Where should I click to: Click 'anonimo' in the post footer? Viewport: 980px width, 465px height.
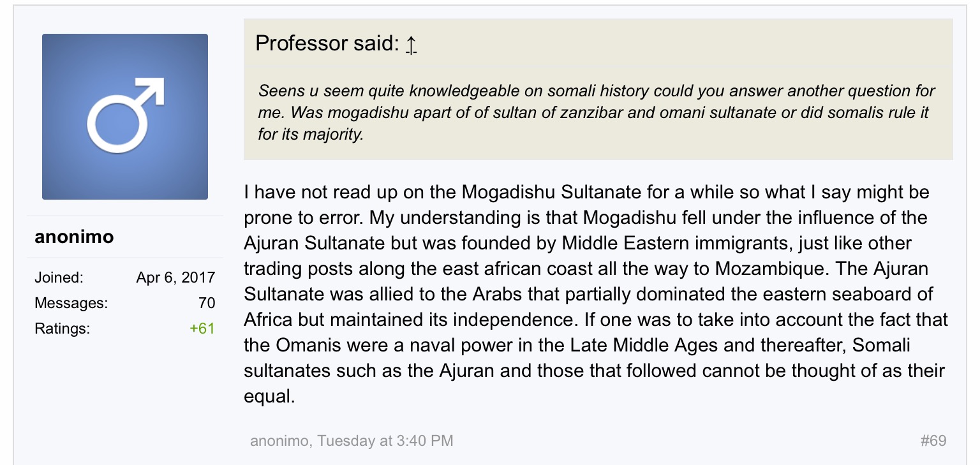click(280, 441)
